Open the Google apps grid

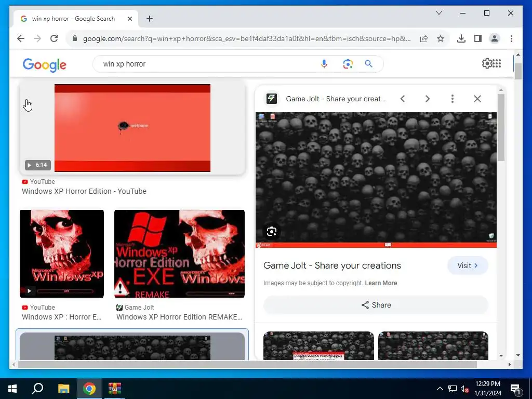[x=497, y=63]
